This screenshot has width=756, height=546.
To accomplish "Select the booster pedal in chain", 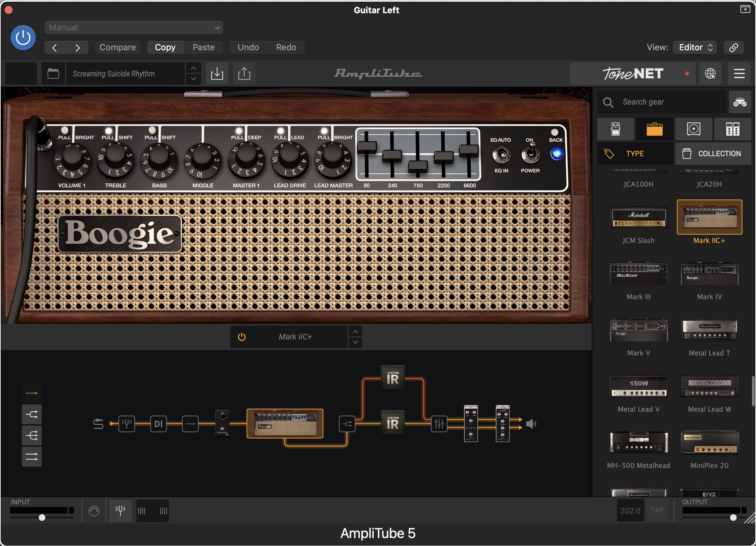I will click(x=222, y=423).
